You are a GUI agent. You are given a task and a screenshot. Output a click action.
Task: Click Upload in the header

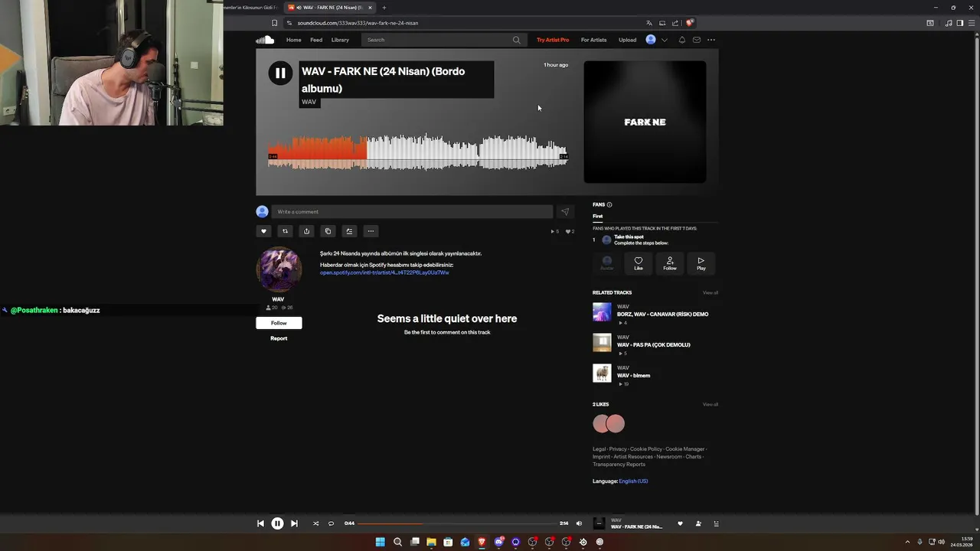click(x=628, y=40)
